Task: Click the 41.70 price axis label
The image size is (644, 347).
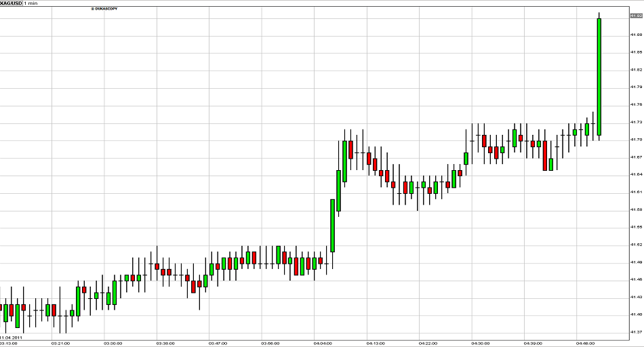Action: tap(635, 140)
